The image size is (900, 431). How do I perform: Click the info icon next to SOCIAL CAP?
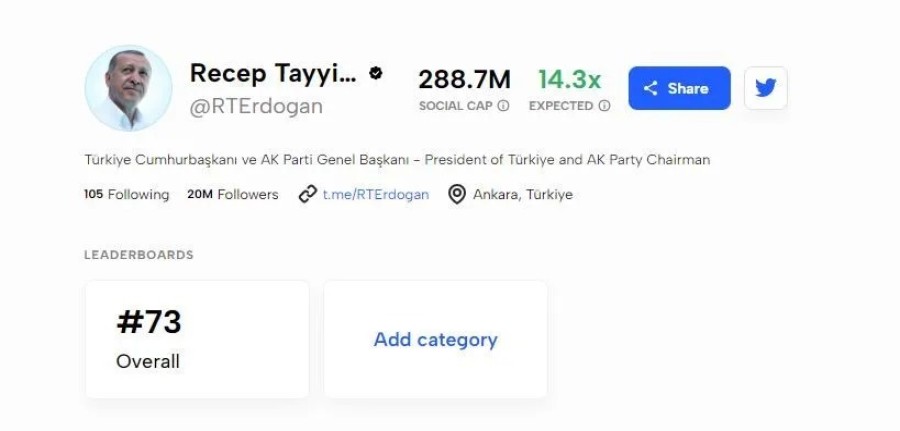click(x=503, y=106)
